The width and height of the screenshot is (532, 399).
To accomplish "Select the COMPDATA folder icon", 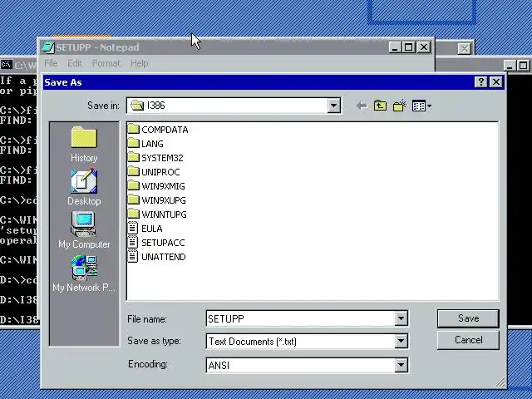I will 133,129.
